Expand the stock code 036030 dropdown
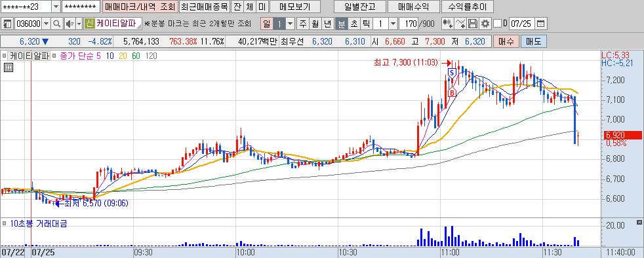Image resolution: width=644 pixels, height=258 pixels. [x=46, y=24]
